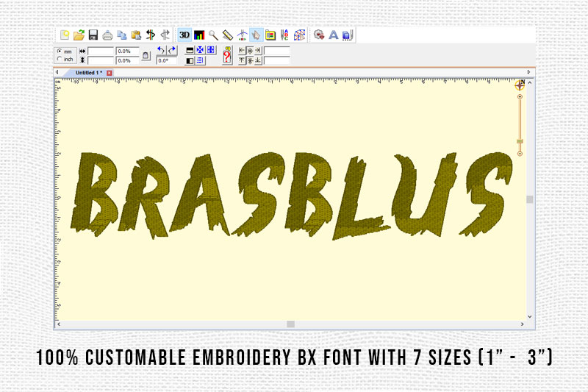
Task: Click the needle stitch simulator icon
Action: [243, 35]
